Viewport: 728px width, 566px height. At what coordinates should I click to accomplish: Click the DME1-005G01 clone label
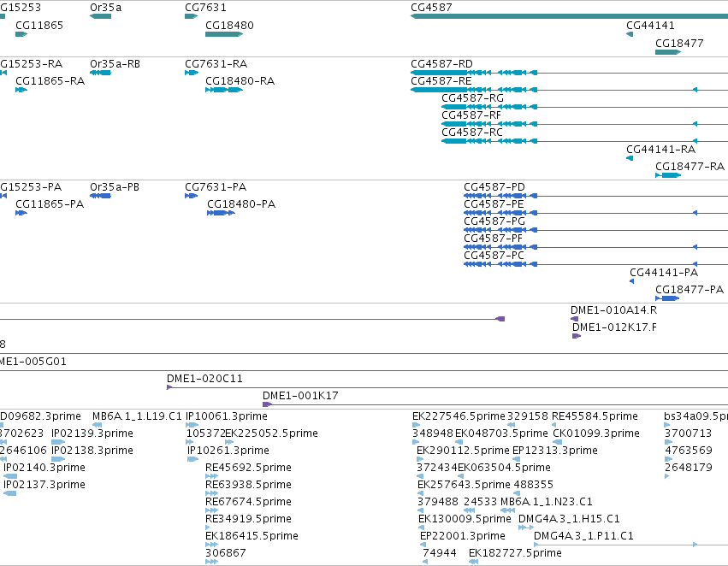pyautogui.click(x=33, y=362)
